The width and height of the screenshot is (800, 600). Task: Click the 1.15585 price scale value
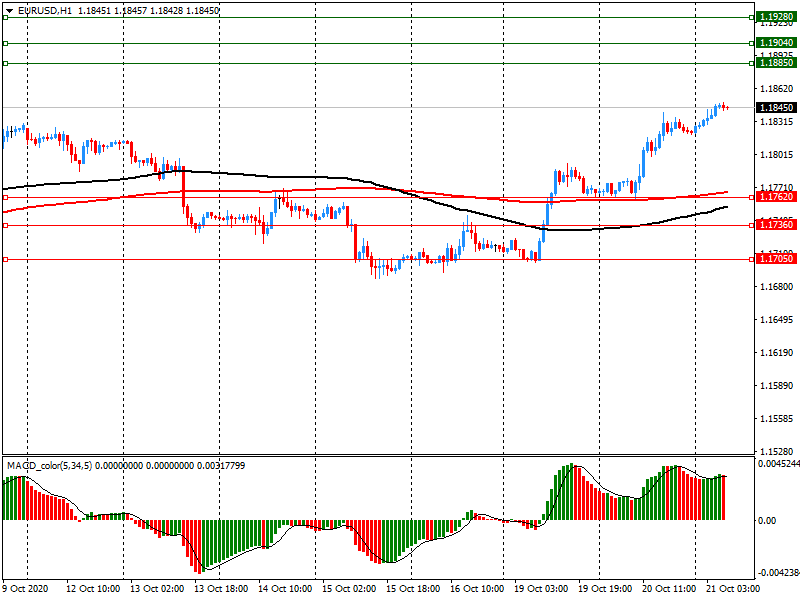[777, 419]
